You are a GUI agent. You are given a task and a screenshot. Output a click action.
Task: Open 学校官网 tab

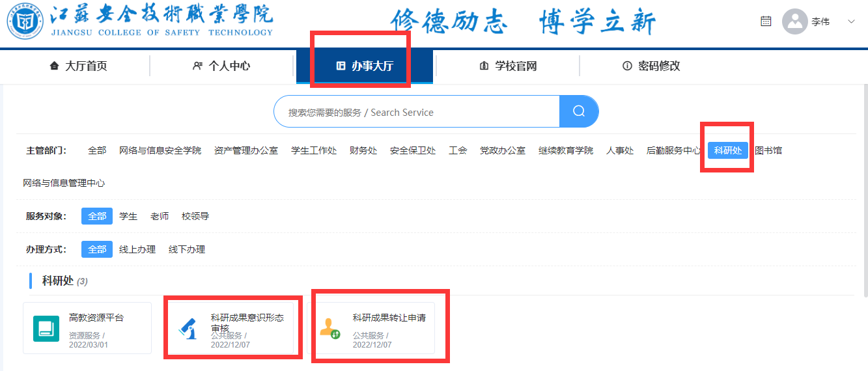(x=508, y=66)
